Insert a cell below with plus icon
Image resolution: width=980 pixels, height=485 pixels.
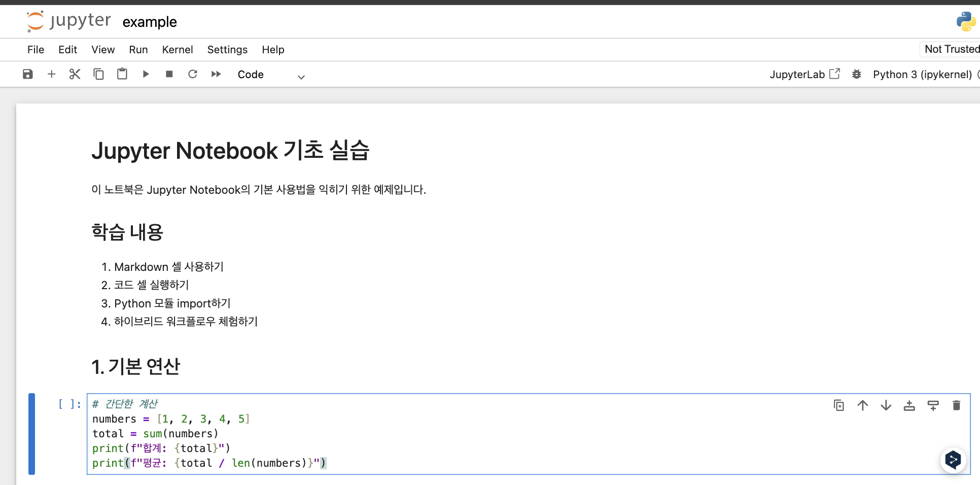[x=51, y=74]
